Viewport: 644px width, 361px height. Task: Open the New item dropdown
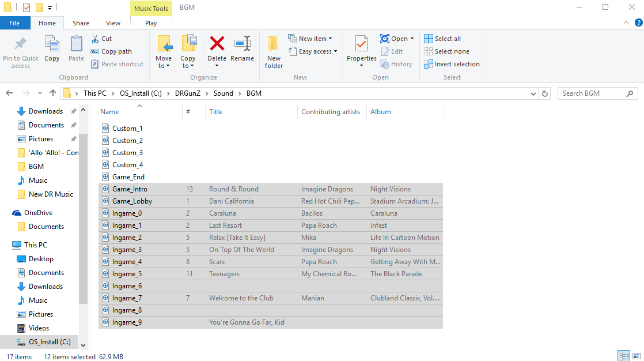tap(310, 39)
